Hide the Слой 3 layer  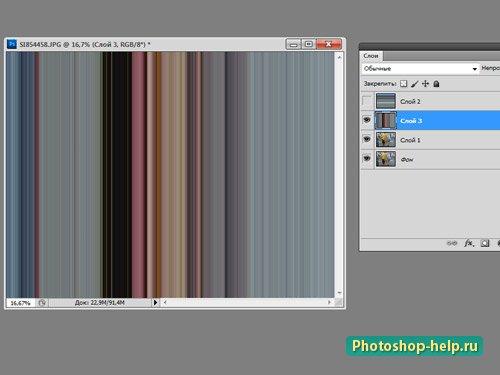367,120
